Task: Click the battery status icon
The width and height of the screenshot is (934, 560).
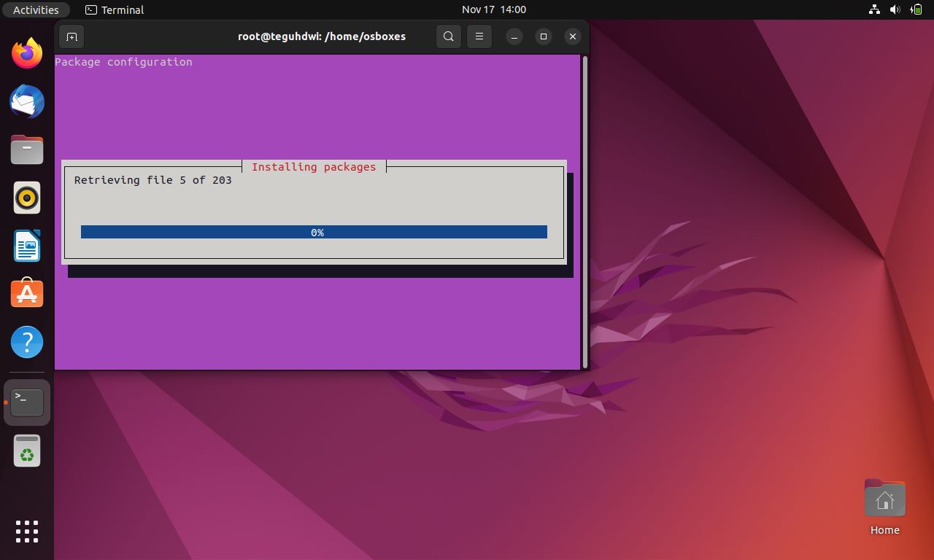Action: [916, 9]
